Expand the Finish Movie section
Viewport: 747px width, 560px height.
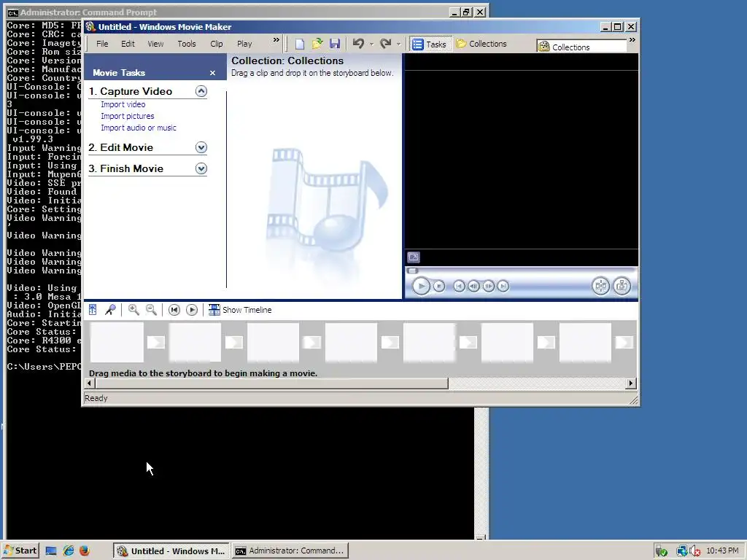(201, 168)
